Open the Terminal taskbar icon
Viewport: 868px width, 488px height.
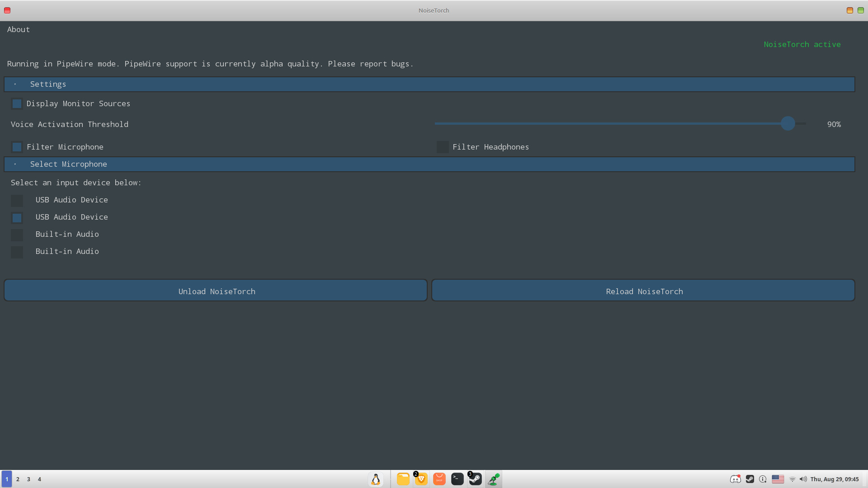click(x=457, y=479)
